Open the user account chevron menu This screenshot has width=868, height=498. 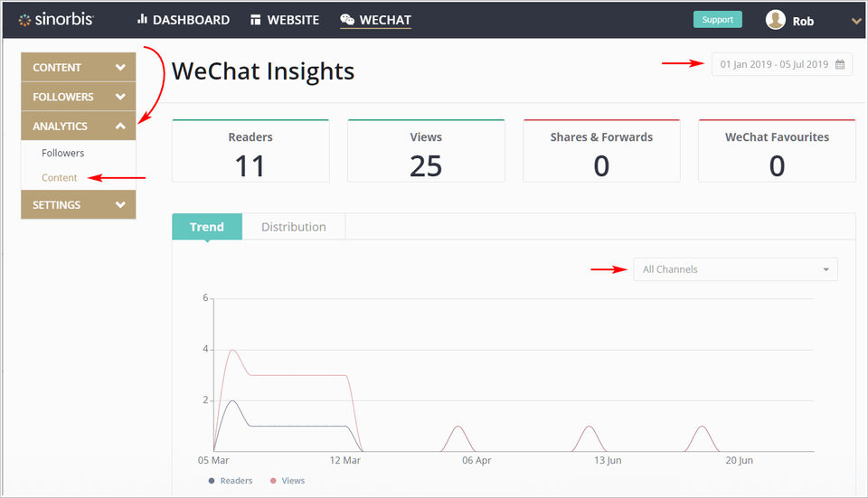(x=856, y=21)
